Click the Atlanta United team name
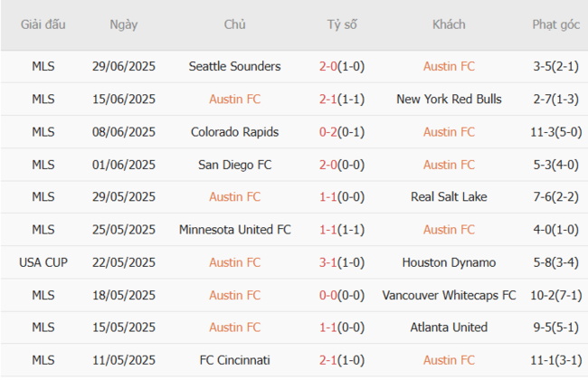The height and width of the screenshot is (380, 588). 449,328
